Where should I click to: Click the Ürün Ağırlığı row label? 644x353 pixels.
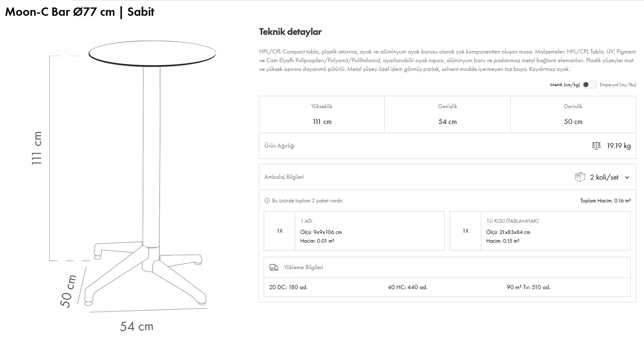[279, 146]
